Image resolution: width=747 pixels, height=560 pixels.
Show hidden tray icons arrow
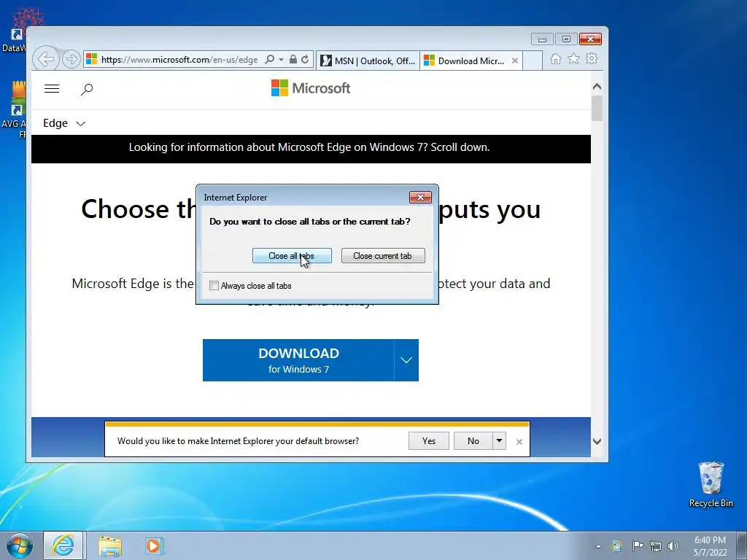tap(598, 546)
